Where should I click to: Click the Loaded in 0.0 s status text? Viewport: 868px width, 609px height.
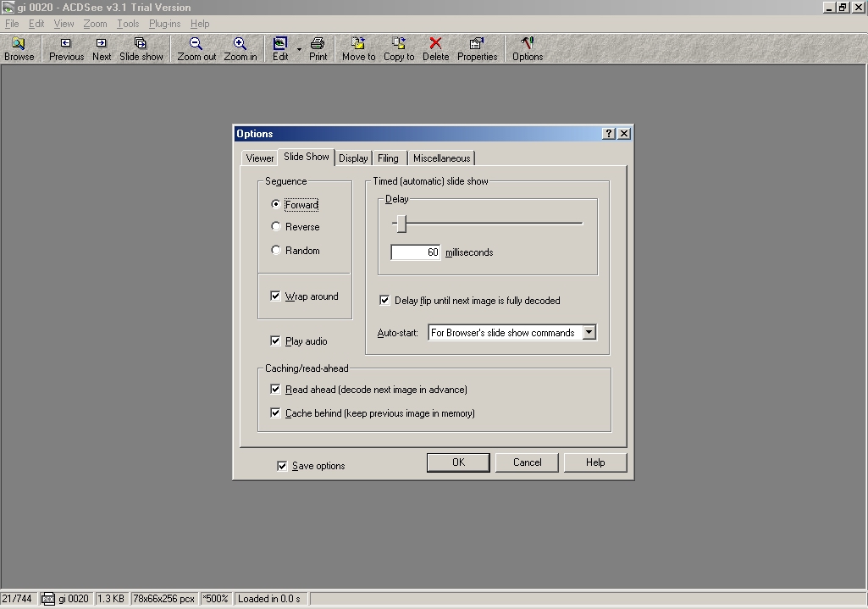point(269,599)
